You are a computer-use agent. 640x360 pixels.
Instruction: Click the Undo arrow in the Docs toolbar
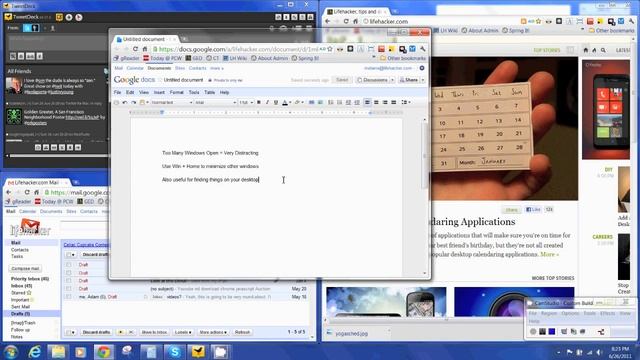[124, 102]
